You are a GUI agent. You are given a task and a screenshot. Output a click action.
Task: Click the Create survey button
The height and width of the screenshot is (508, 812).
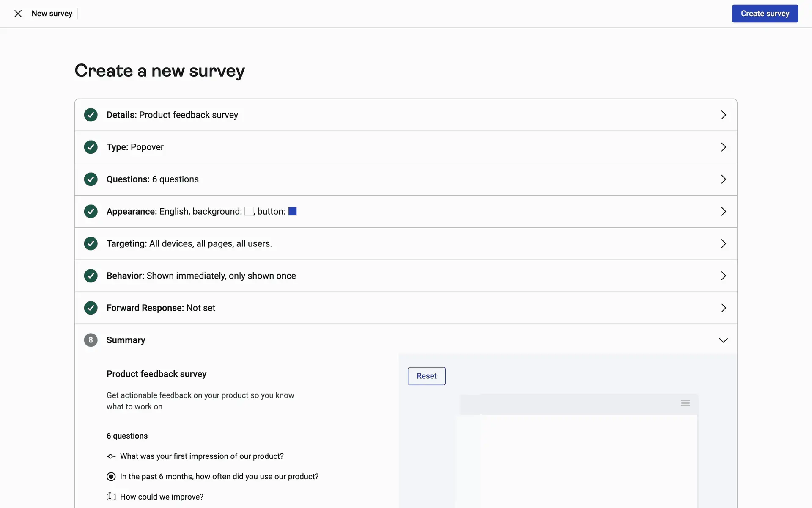point(765,14)
